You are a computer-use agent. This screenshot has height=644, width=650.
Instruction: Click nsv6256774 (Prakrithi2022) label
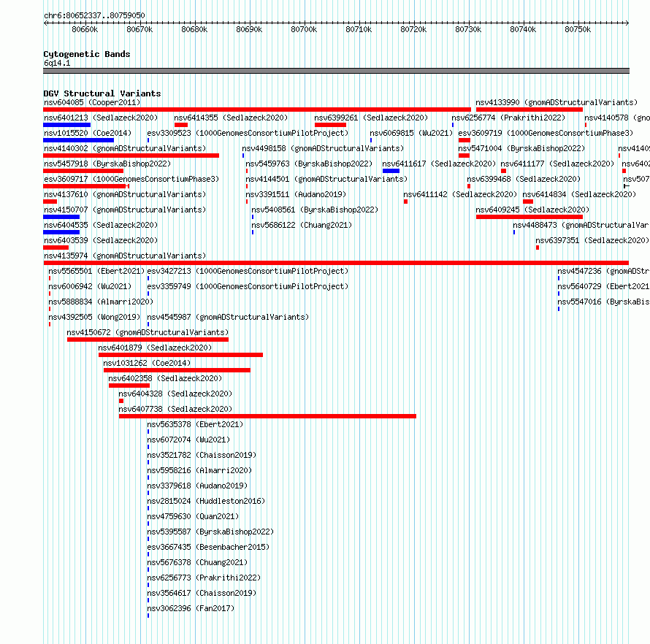pyautogui.click(x=508, y=118)
